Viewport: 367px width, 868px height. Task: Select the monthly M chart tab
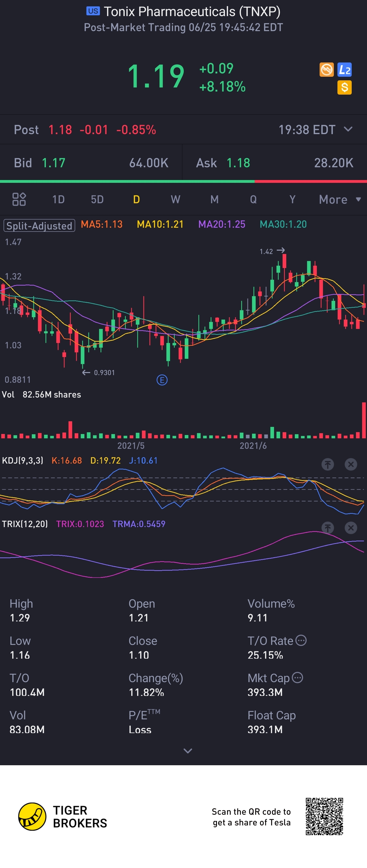coord(215,199)
